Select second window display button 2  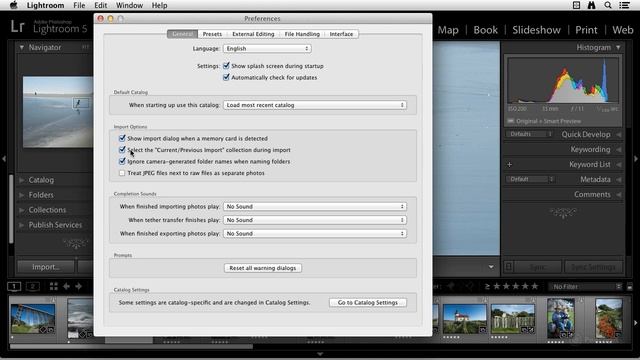[33, 287]
